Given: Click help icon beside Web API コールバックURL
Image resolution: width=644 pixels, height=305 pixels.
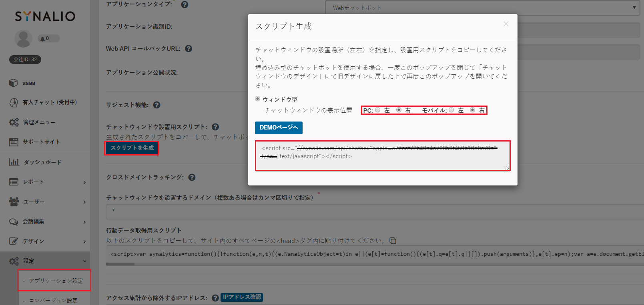Looking at the screenshot, I should pyautogui.click(x=189, y=49).
